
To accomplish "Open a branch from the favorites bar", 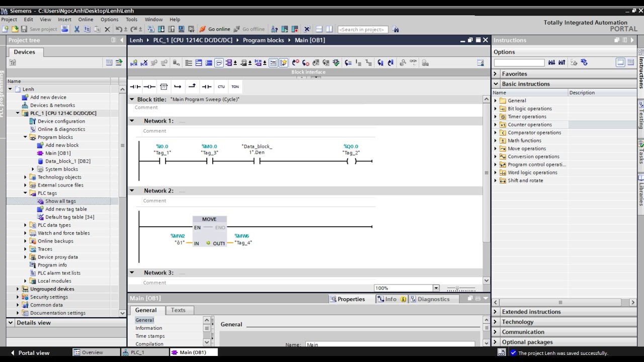I will tap(178, 86).
